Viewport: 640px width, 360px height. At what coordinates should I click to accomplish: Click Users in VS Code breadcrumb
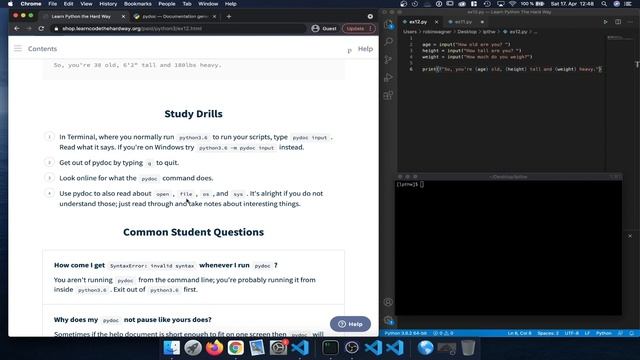point(410,31)
